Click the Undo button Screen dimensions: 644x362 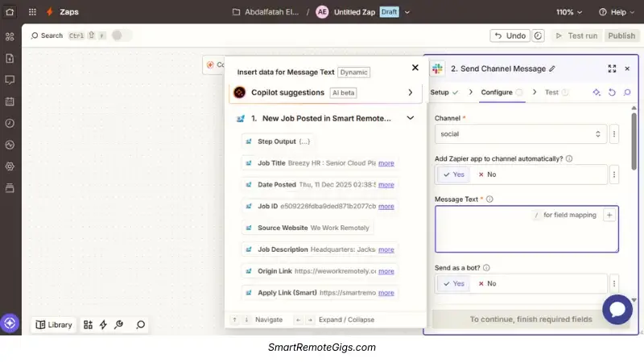point(510,35)
